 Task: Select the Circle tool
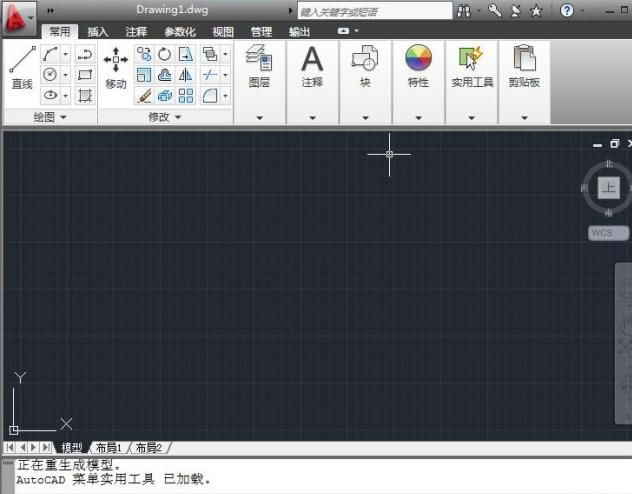coord(50,75)
